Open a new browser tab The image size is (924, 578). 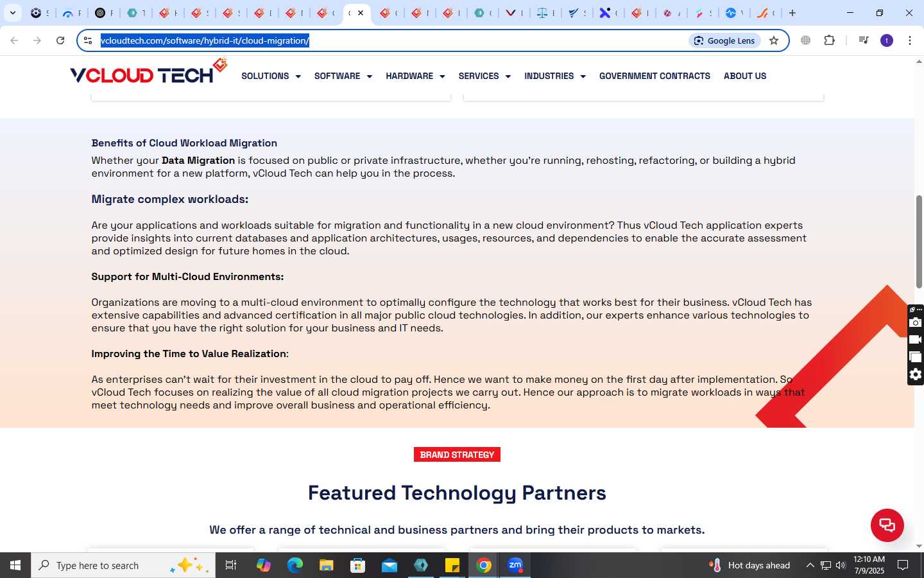point(792,13)
